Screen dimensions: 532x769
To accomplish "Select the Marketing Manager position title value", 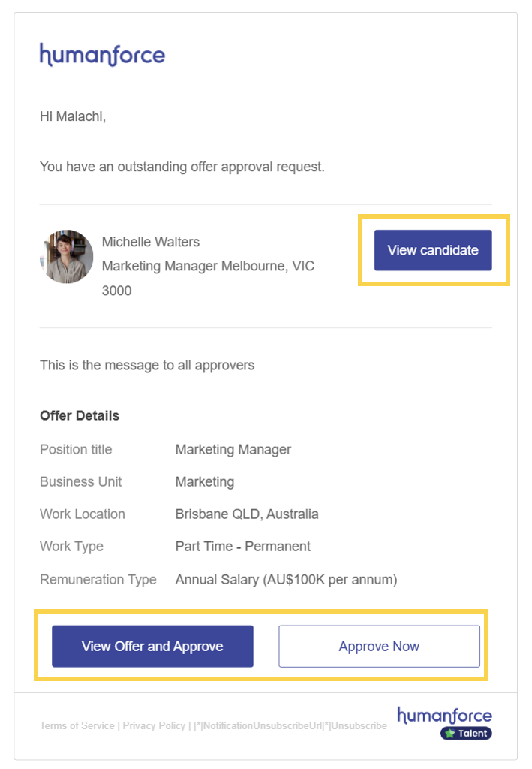I will click(x=233, y=450).
